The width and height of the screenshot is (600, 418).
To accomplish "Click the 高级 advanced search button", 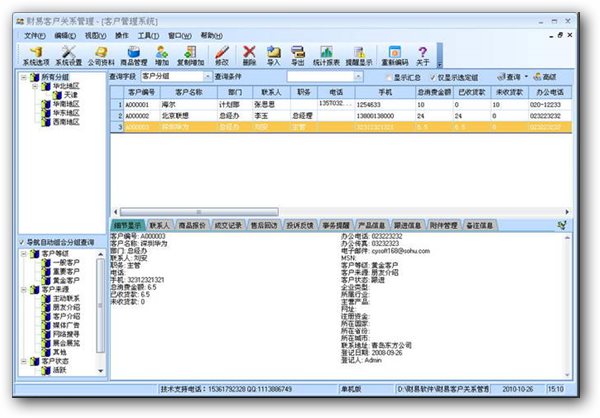I will (545, 77).
